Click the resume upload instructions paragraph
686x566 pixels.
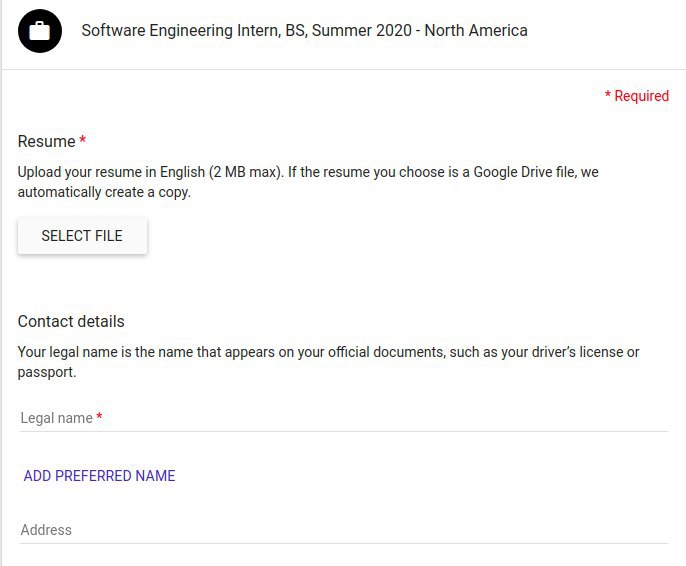308,182
